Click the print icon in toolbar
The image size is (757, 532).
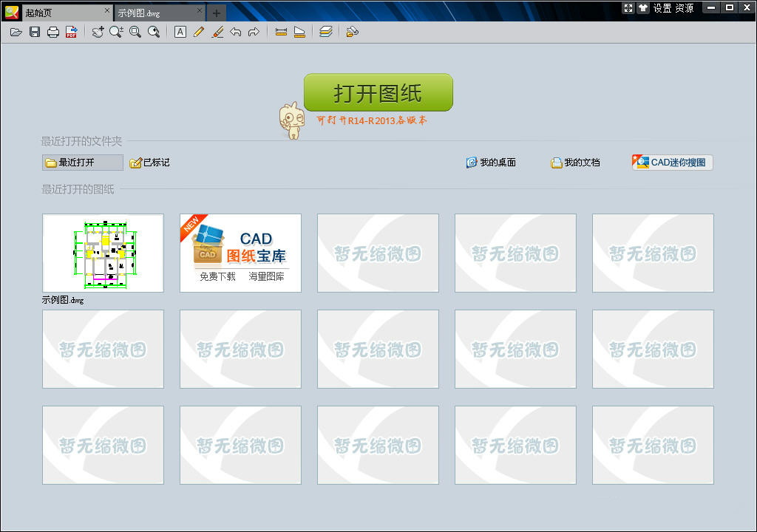52,32
